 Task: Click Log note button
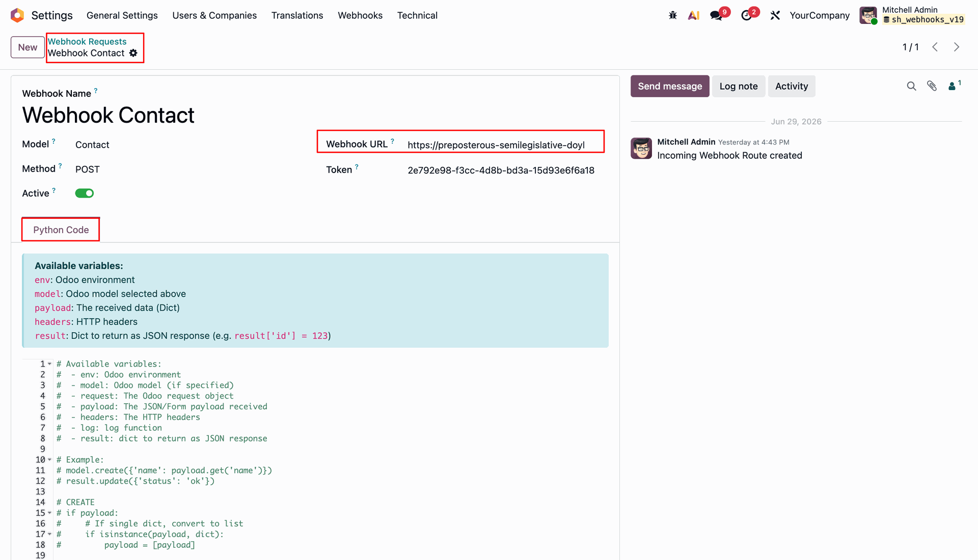739,87
